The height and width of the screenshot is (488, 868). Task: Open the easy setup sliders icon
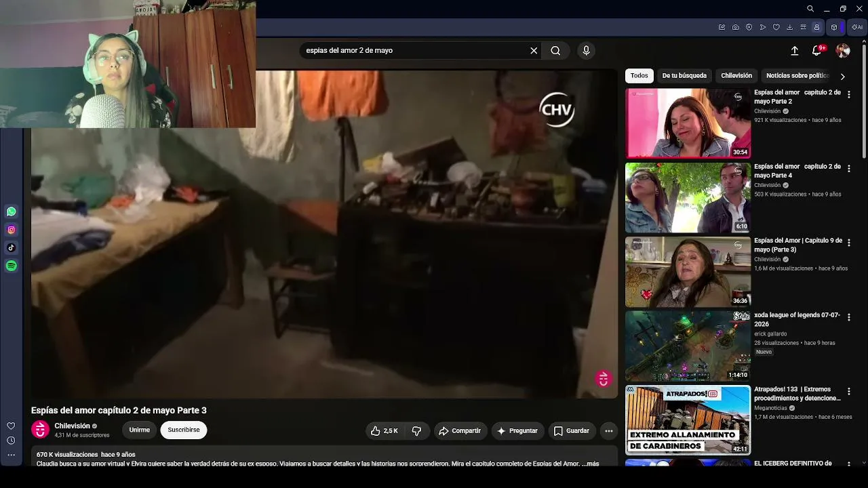point(803,27)
